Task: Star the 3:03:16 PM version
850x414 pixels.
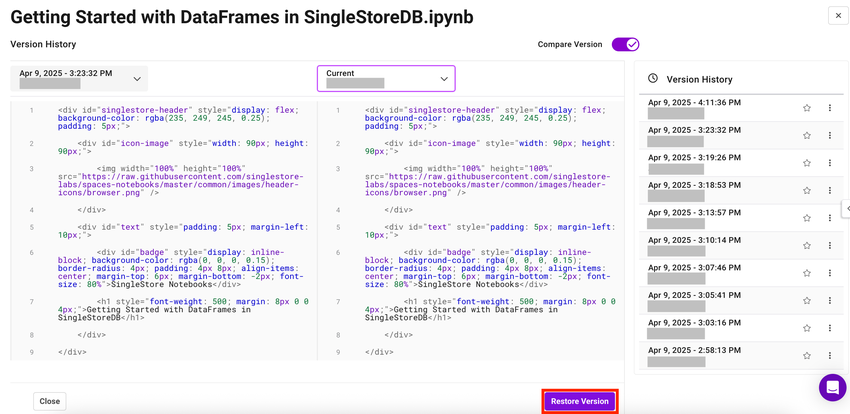Action: coord(807,328)
